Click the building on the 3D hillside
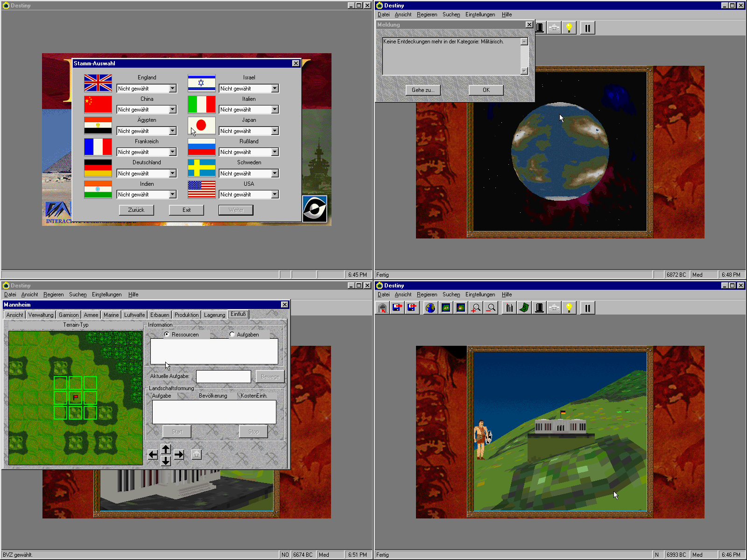Screen dimensions: 747x560 click(560, 426)
